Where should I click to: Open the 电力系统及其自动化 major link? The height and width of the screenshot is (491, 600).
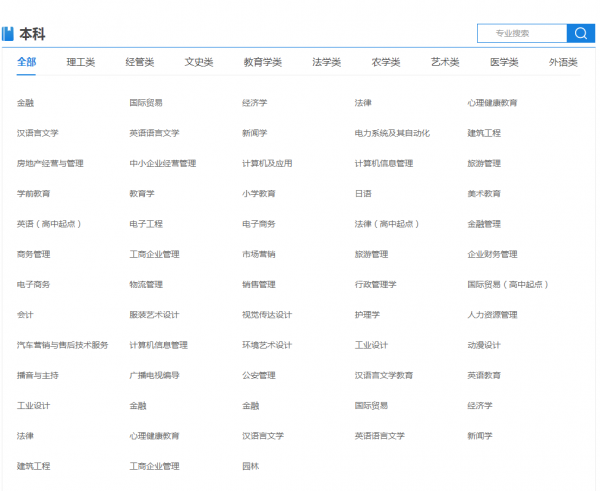pos(392,133)
